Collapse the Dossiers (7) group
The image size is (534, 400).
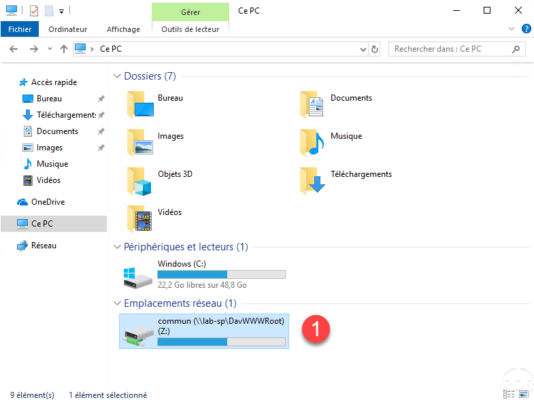pos(117,76)
